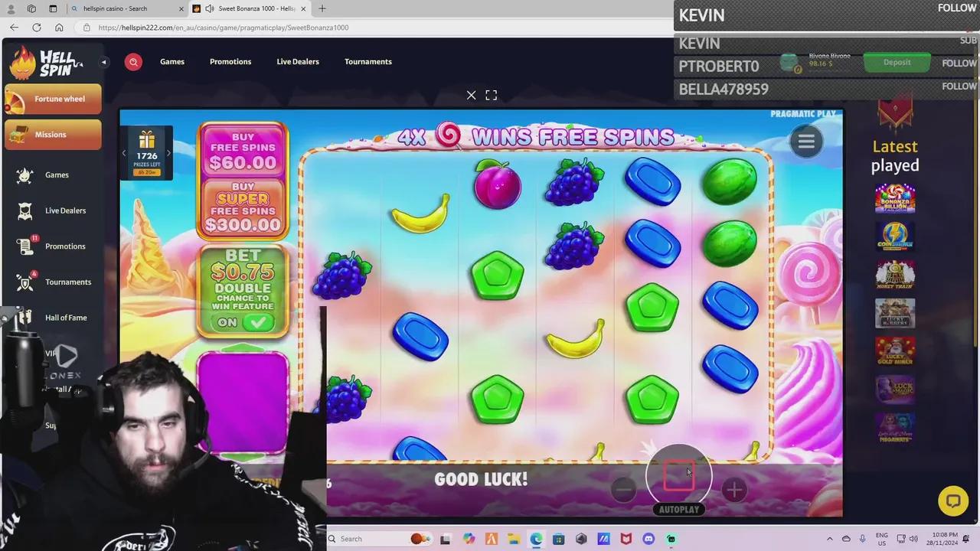Increase the bet with the plus button

coord(734,490)
